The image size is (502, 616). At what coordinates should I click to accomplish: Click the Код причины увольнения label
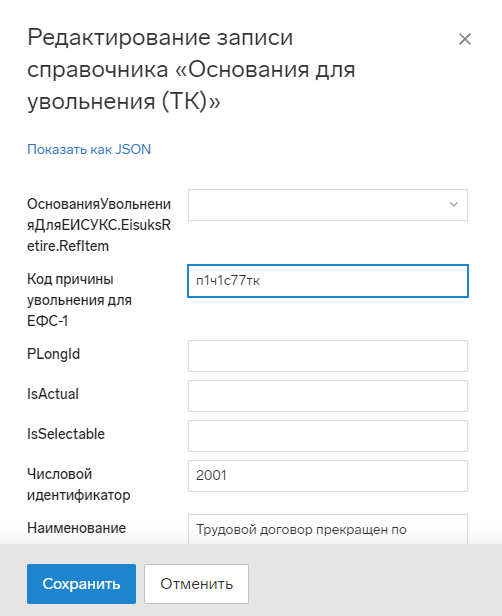pos(79,300)
